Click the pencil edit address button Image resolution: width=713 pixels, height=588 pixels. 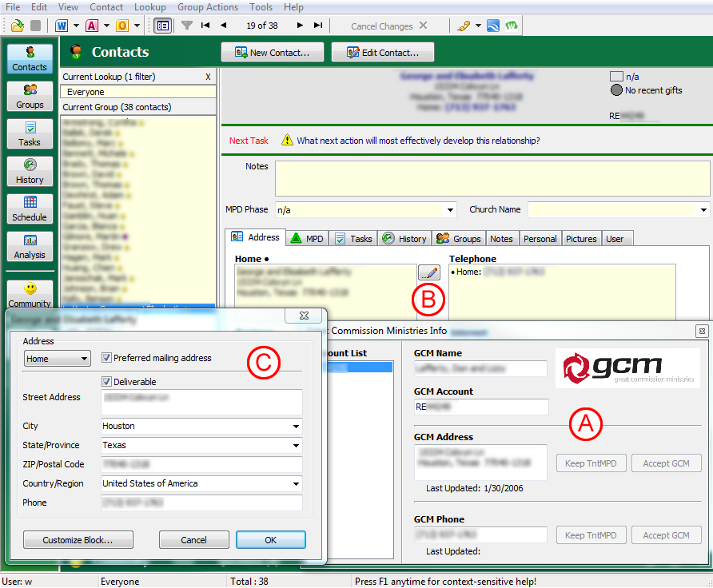428,272
